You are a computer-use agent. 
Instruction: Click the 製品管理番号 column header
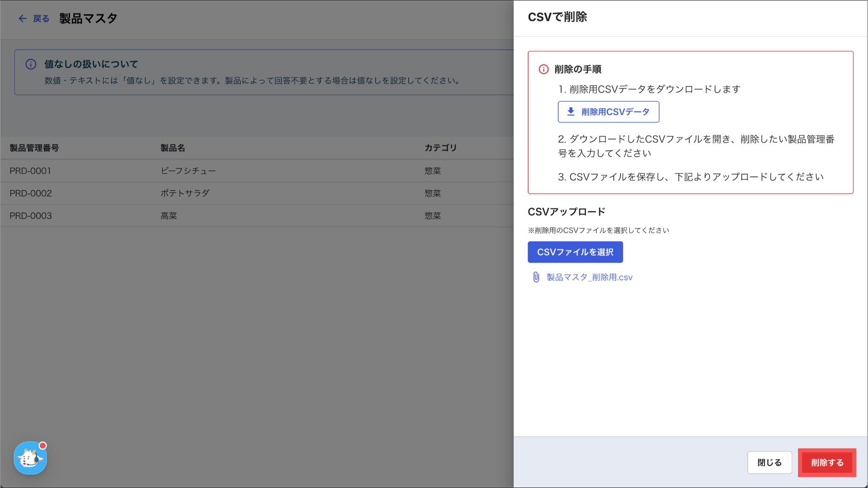pyautogui.click(x=34, y=148)
